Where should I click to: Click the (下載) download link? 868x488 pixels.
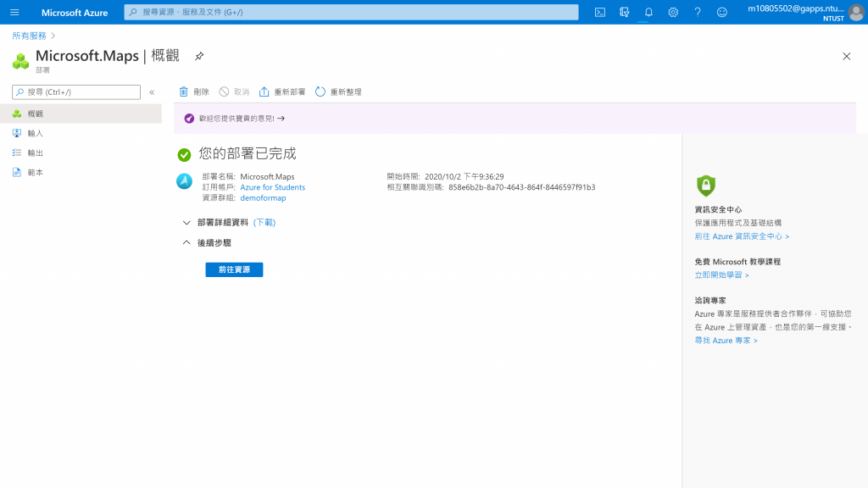264,223
